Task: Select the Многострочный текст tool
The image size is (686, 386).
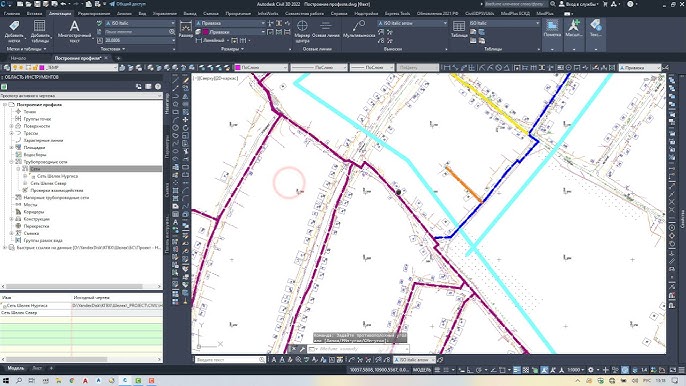Action: point(74,31)
